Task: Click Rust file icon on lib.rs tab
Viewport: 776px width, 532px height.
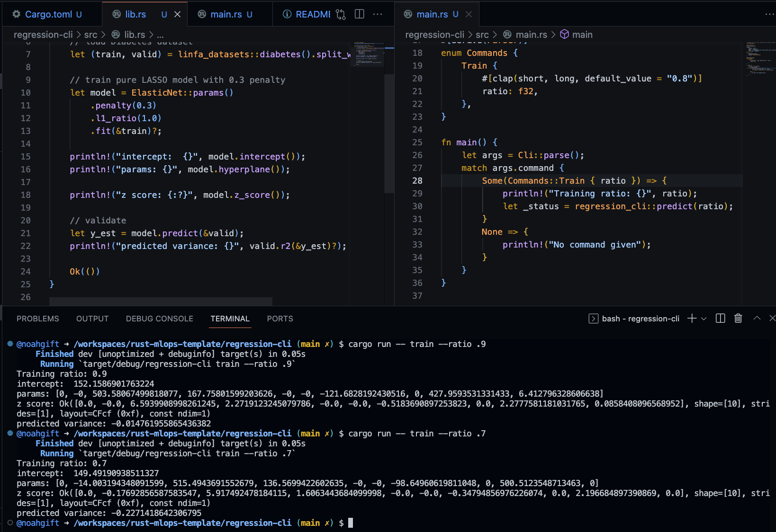Action: tap(117, 14)
